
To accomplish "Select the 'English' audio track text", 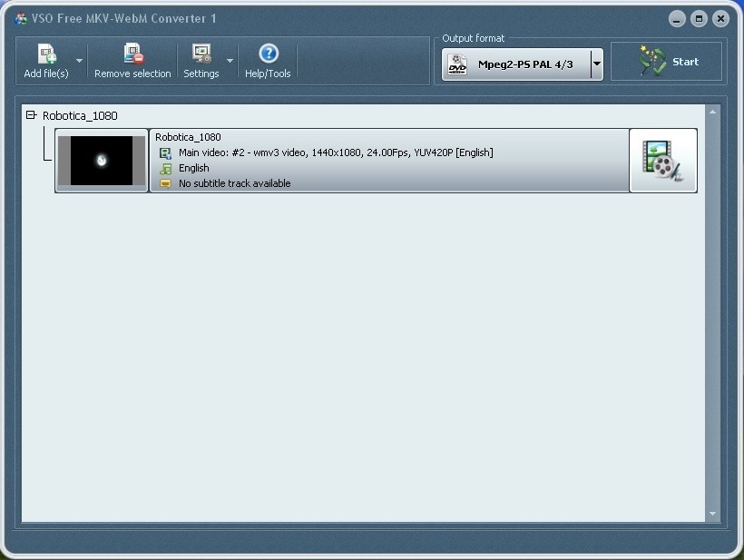I will click(193, 168).
